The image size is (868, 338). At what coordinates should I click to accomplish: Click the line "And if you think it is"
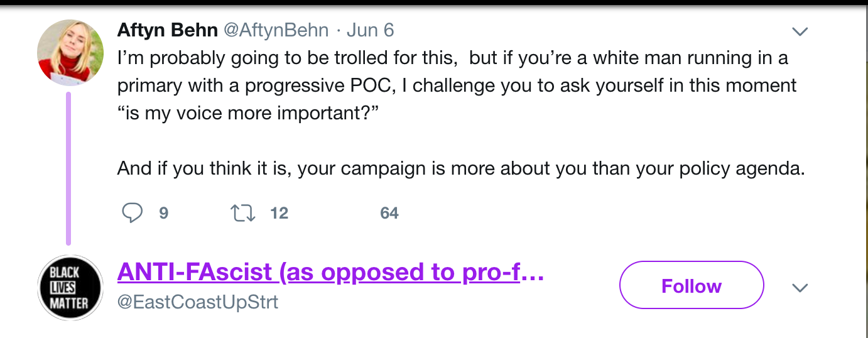[460, 170]
